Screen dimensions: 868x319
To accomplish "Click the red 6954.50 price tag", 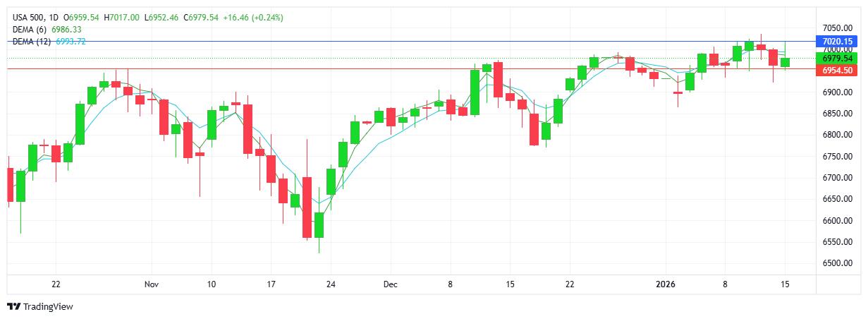I will [837, 71].
